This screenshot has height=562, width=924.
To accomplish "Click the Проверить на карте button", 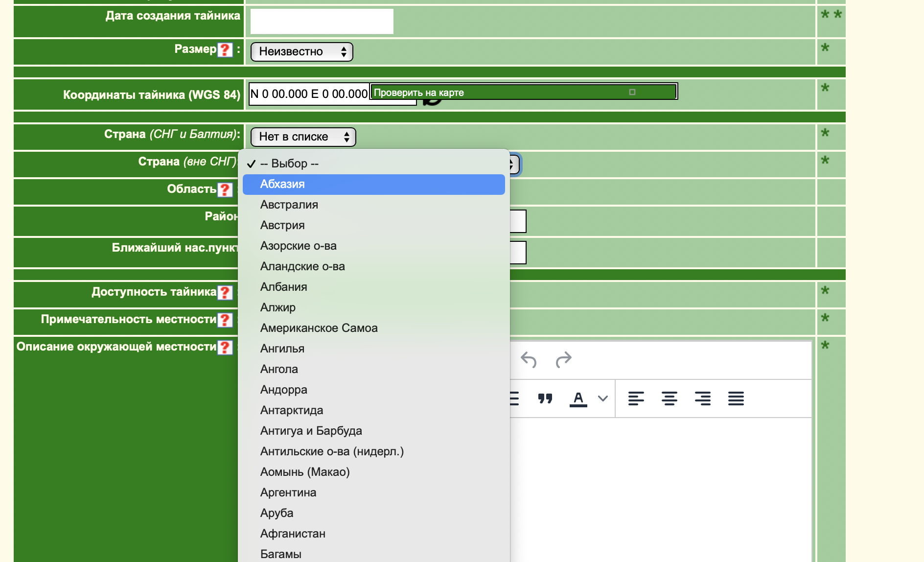I will [x=523, y=92].
